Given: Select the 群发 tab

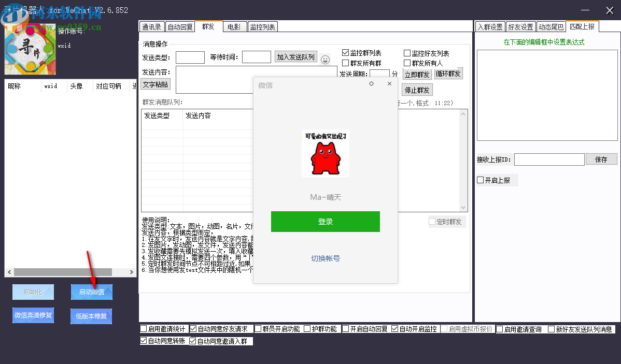Looking at the screenshot, I should 209,26.
